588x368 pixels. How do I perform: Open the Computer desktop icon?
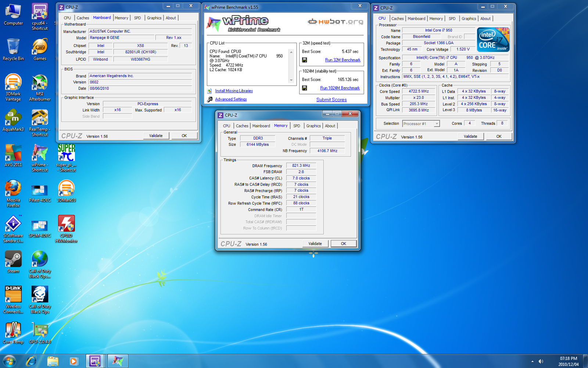pos(13,15)
